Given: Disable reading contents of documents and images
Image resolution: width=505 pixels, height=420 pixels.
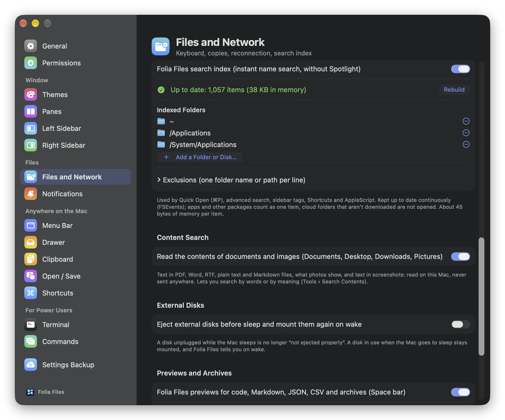Looking at the screenshot, I should pos(460,257).
